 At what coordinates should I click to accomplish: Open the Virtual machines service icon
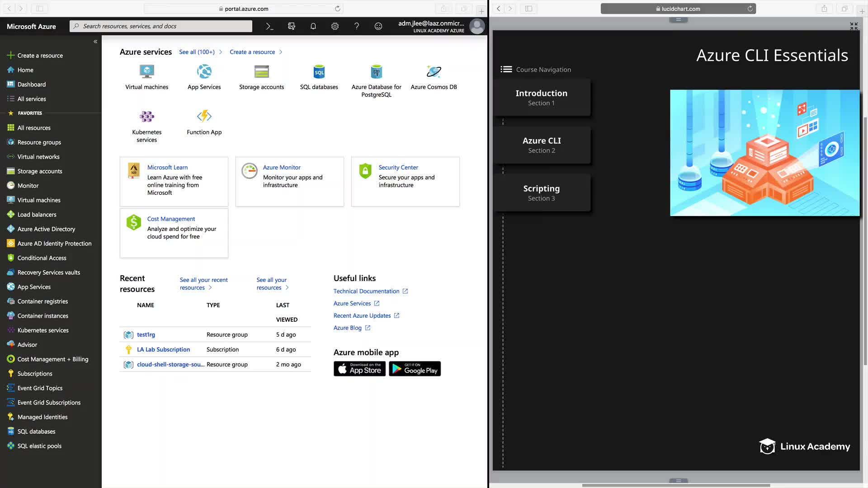[x=146, y=72]
